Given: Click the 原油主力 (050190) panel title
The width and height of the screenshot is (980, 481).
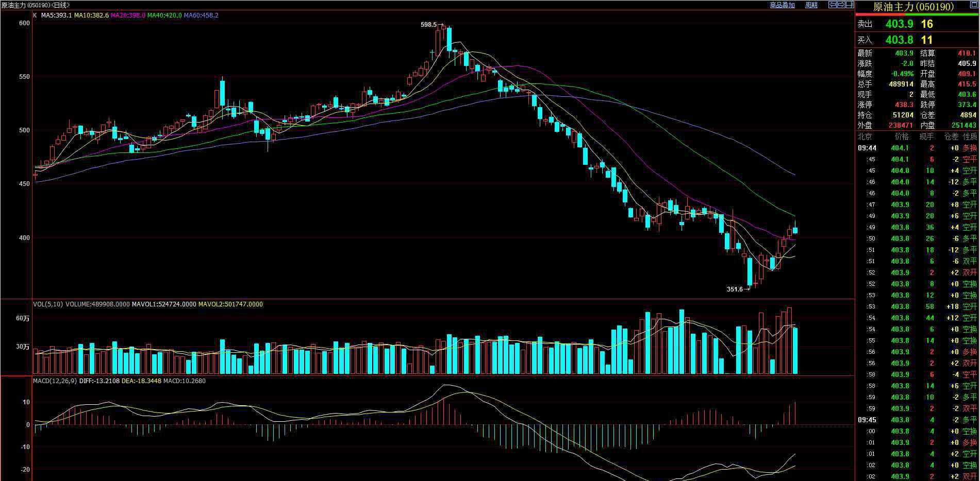Looking at the screenshot, I should point(913,7).
